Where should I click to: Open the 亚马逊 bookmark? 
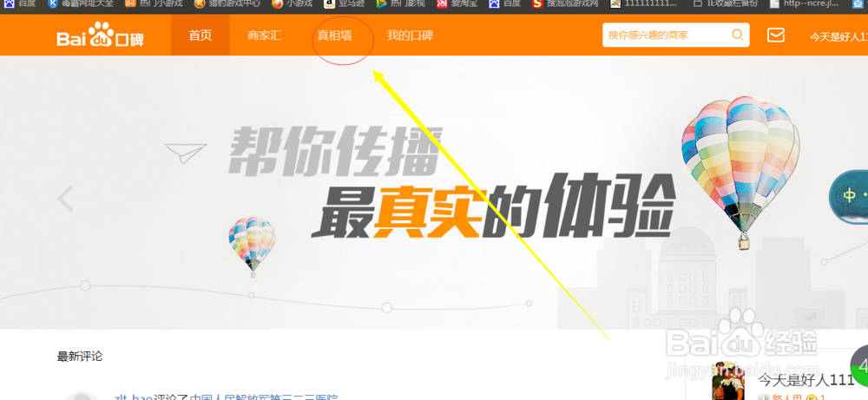pyautogui.click(x=343, y=3)
